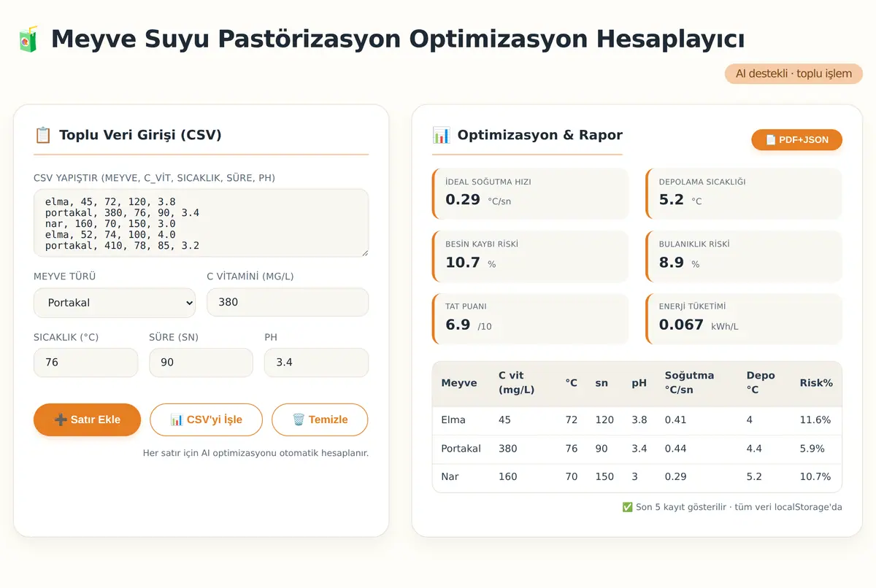This screenshot has width=876, height=588.
Task: Click the Bulanıklık Riski card
Action: pos(744,257)
